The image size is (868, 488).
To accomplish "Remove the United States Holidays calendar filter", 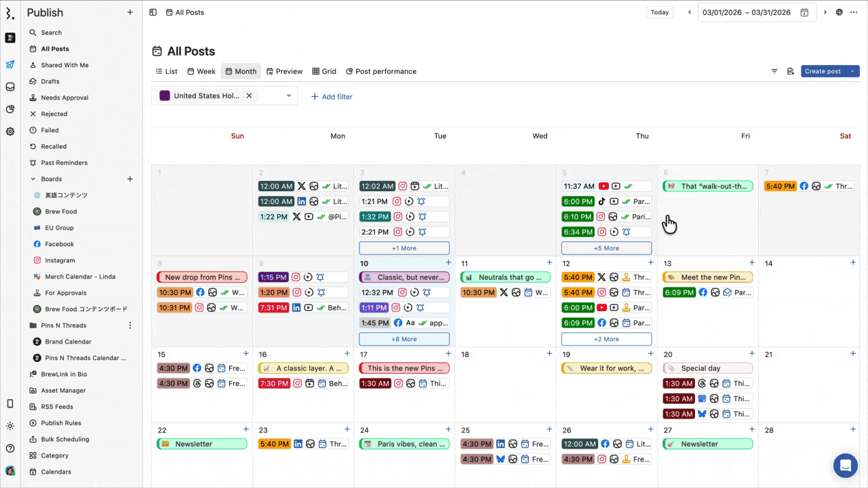I will pos(249,96).
